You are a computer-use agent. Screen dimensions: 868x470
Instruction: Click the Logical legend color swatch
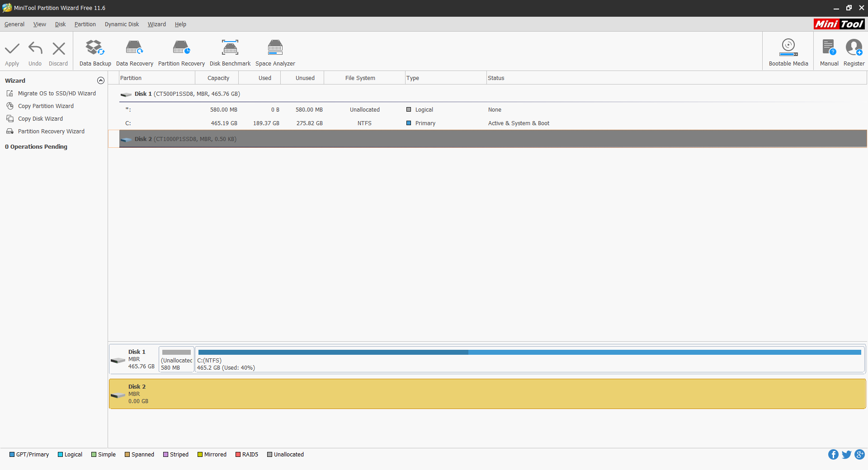(60, 455)
